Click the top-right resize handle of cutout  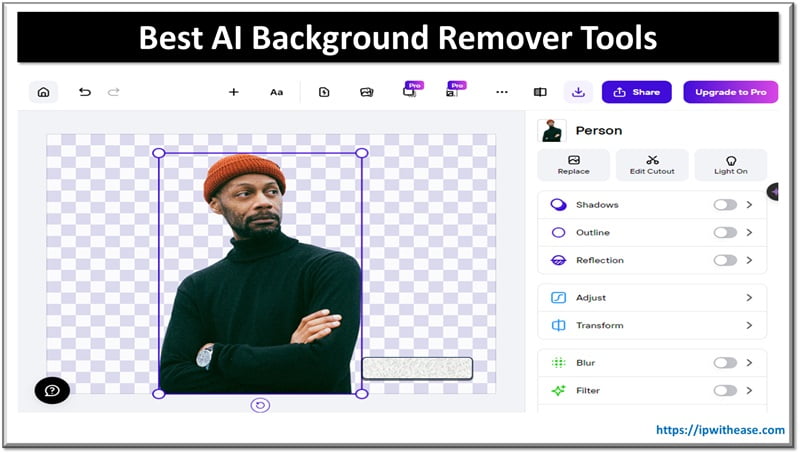pyautogui.click(x=362, y=153)
